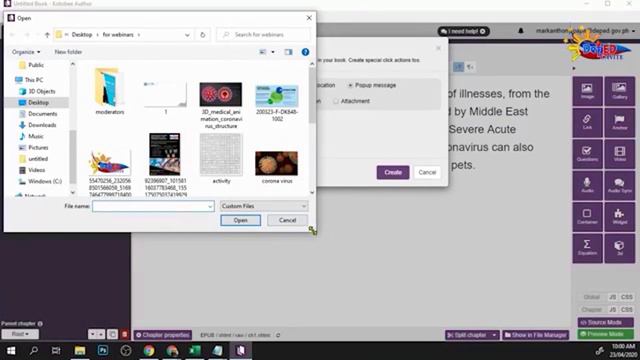Insert a Widget element

click(619, 217)
